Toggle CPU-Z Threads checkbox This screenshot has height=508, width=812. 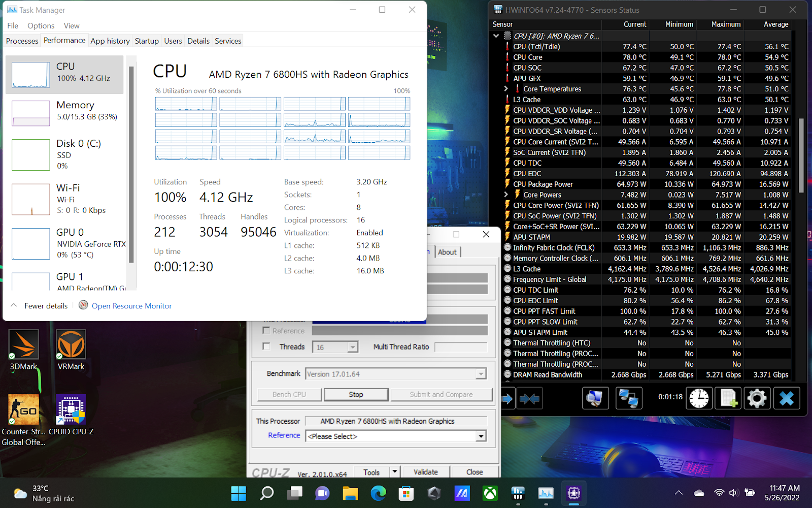pos(266,346)
